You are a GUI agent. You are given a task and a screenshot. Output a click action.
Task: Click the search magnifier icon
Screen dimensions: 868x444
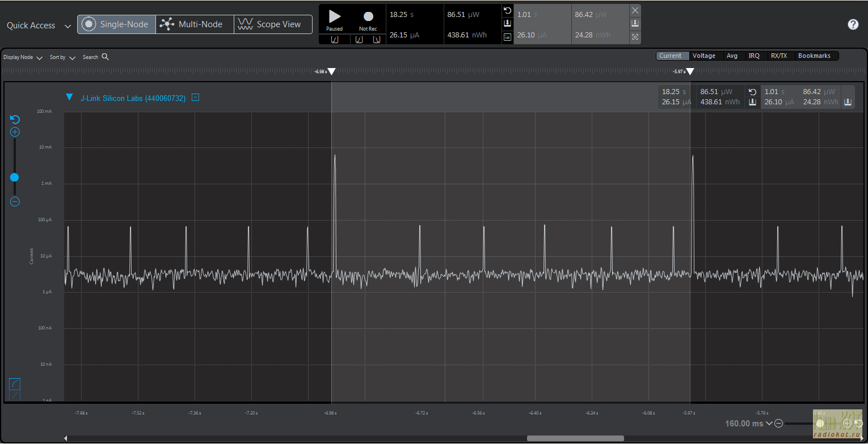(105, 57)
